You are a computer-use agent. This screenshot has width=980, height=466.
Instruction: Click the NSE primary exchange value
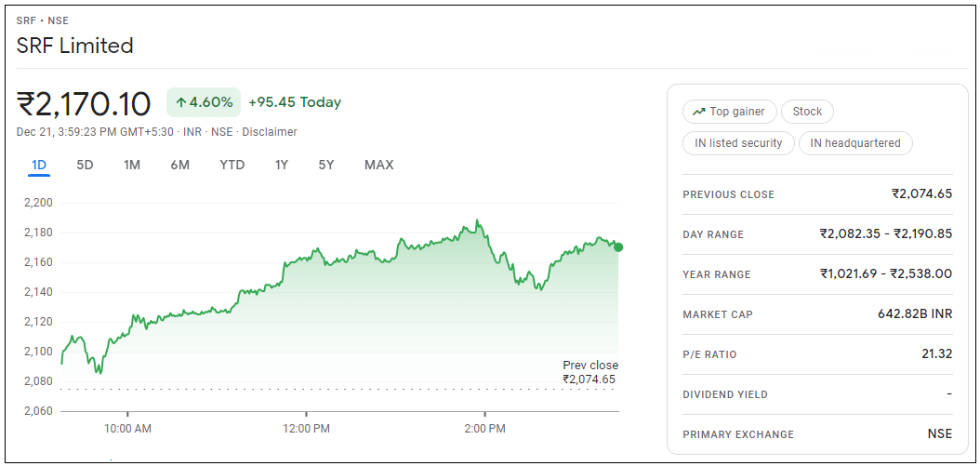(x=940, y=434)
